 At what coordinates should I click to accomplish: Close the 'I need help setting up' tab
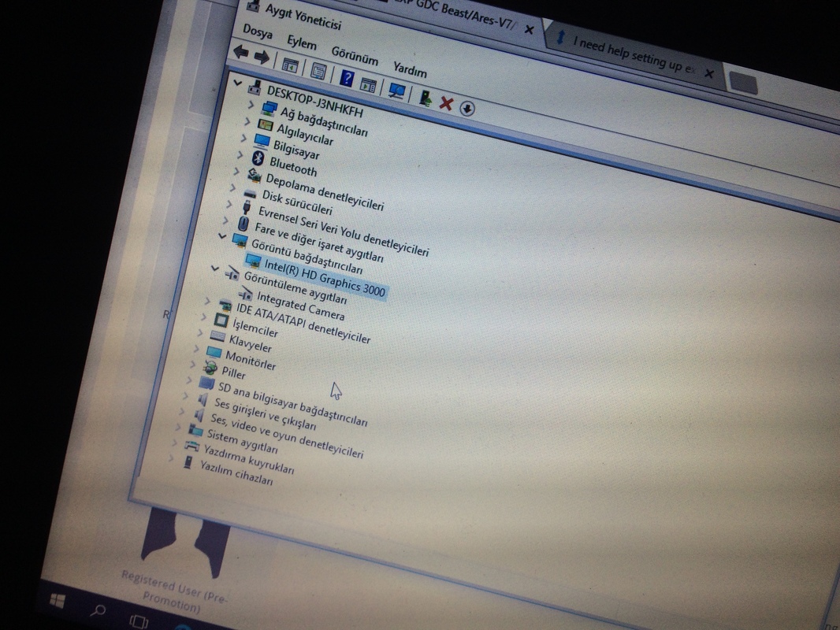(x=709, y=73)
